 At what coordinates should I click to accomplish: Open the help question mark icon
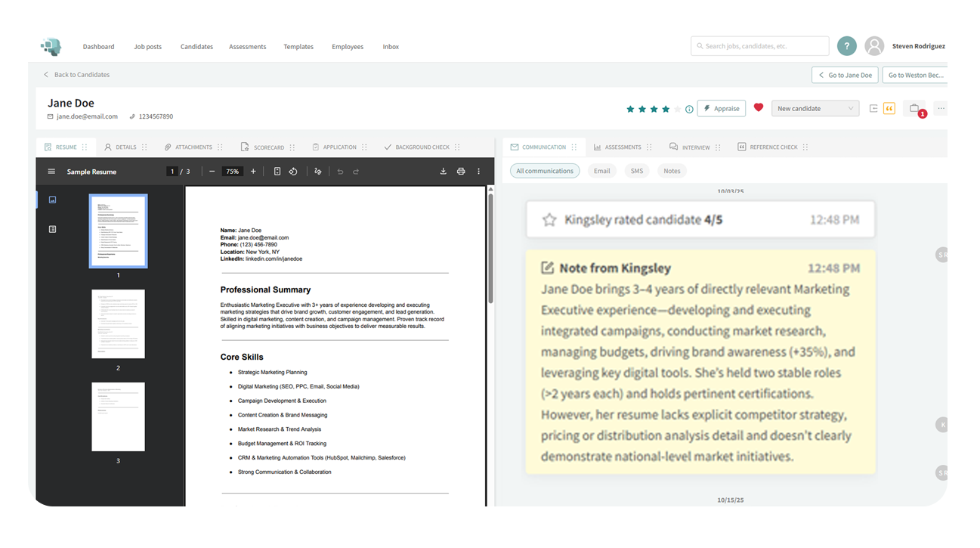point(847,46)
